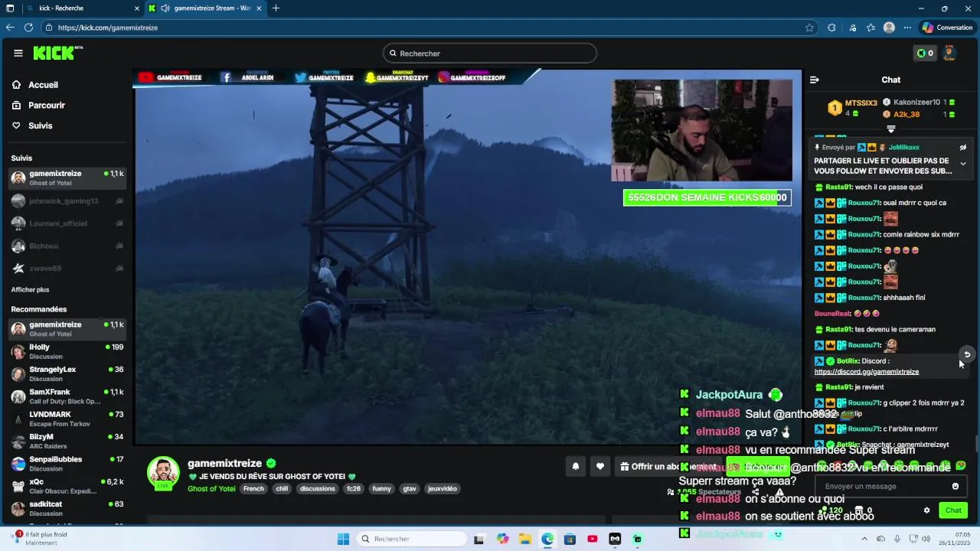The height and width of the screenshot is (551, 980).
Task: Hide the pinned message with the eye icon
Action: coord(963,148)
